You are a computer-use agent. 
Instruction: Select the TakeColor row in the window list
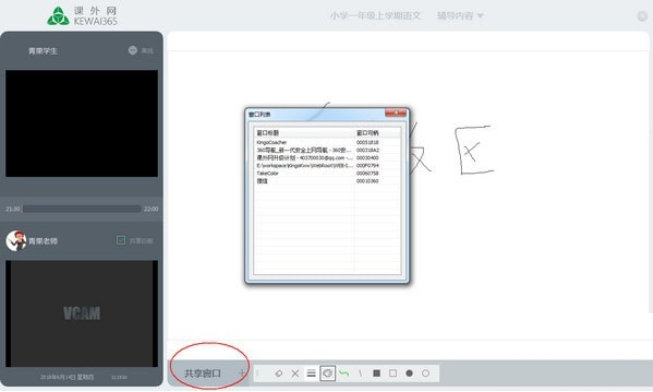tap(327, 173)
